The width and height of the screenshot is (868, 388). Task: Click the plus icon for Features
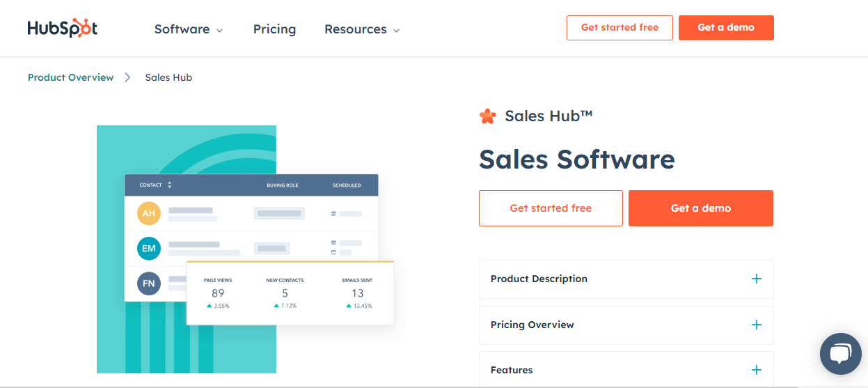[x=757, y=370]
